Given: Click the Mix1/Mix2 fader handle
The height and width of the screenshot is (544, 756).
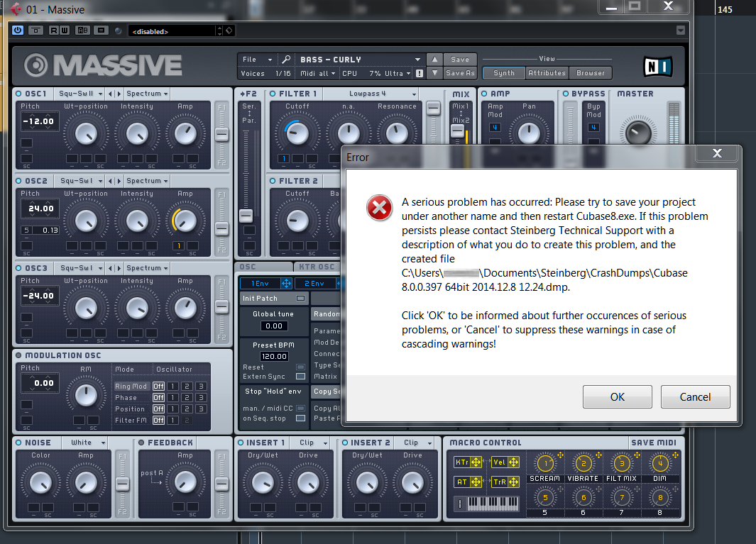Looking at the screenshot, I should point(458,131).
